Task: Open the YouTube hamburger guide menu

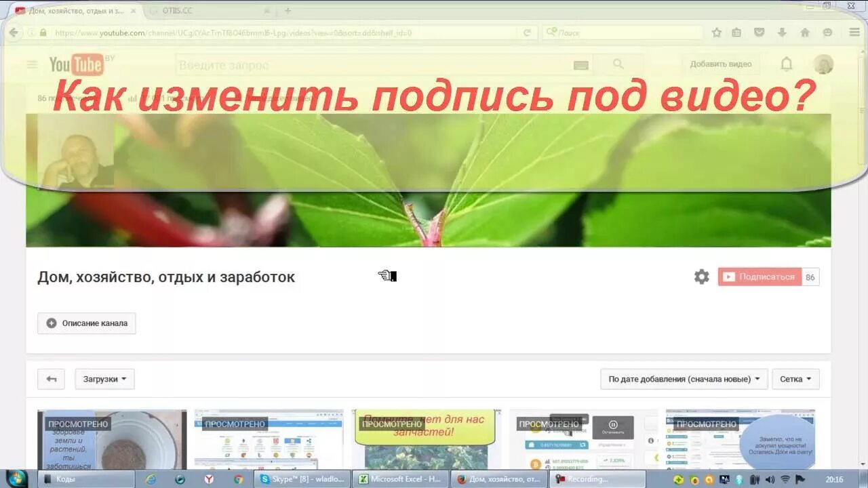Action: (x=32, y=65)
